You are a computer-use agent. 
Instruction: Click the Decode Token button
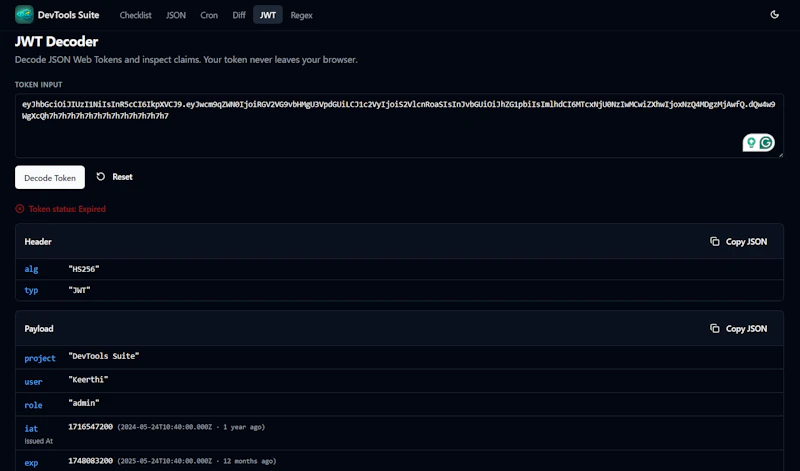point(50,177)
